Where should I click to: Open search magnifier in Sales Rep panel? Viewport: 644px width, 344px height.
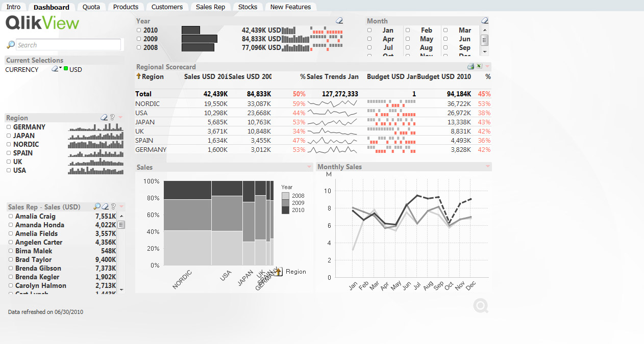tap(97, 207)
